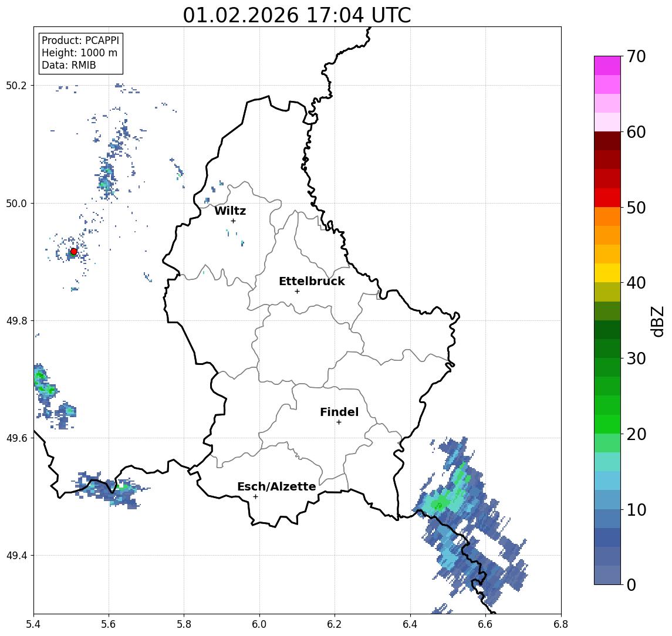The width and height of the screenshot is (672, 636).
Task: Click the 'Data: RMIB' text
Action: coord(69,65)
